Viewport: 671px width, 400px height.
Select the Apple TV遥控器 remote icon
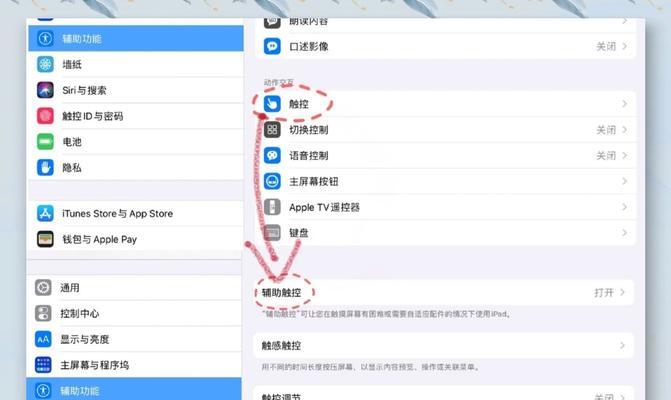[272, 207]
